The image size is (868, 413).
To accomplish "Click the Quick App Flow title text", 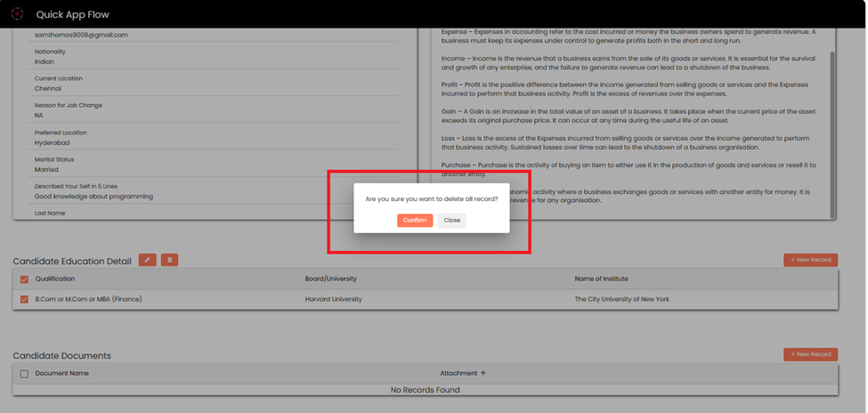I will [x=72, y=14].
